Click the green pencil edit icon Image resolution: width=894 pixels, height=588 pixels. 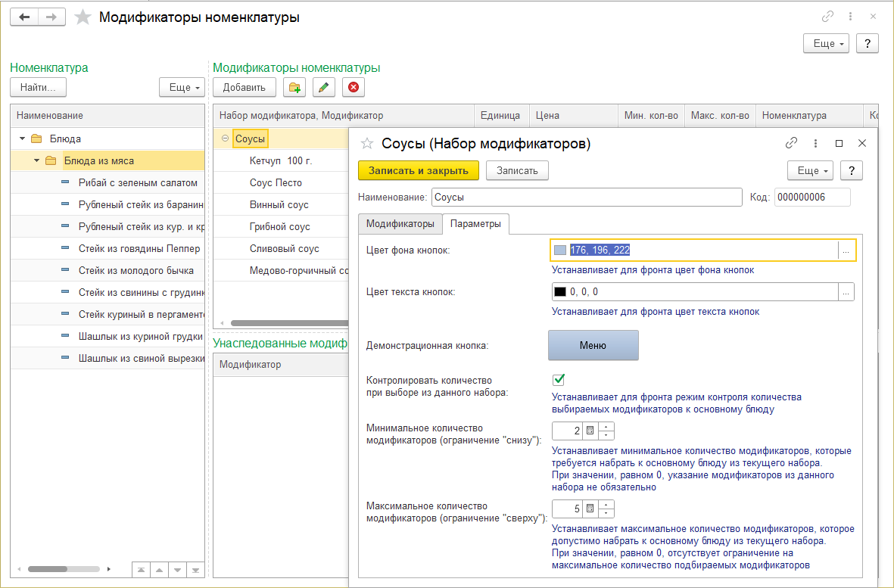(x=324, y=88)
